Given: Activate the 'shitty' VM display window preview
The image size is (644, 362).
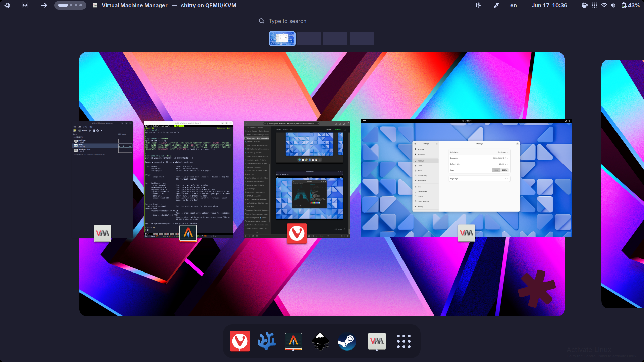Looking at the screenshot, I should click(x=467, y=178).
